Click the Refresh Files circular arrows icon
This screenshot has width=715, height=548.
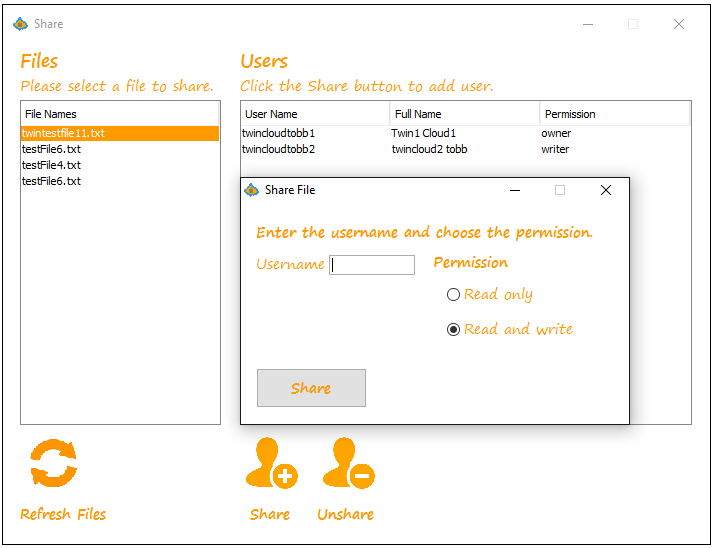pos(53,464)
